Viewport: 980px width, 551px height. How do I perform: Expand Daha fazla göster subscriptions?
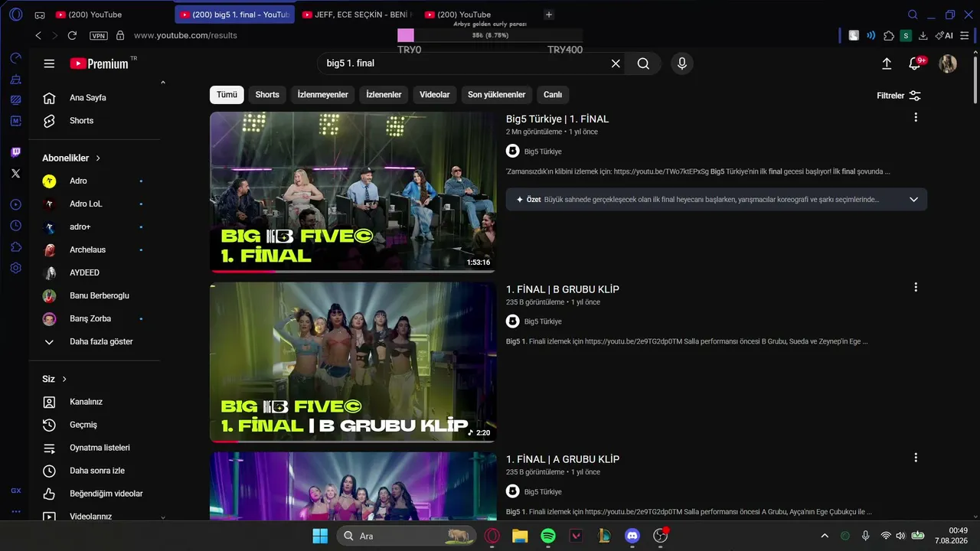click(94, 342)
